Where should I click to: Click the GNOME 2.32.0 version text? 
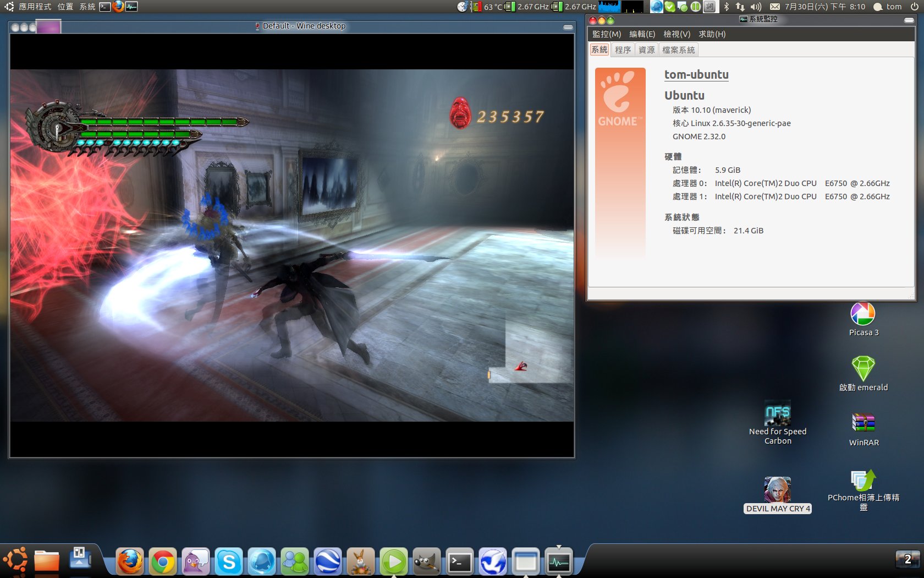[x=699, y=137]
